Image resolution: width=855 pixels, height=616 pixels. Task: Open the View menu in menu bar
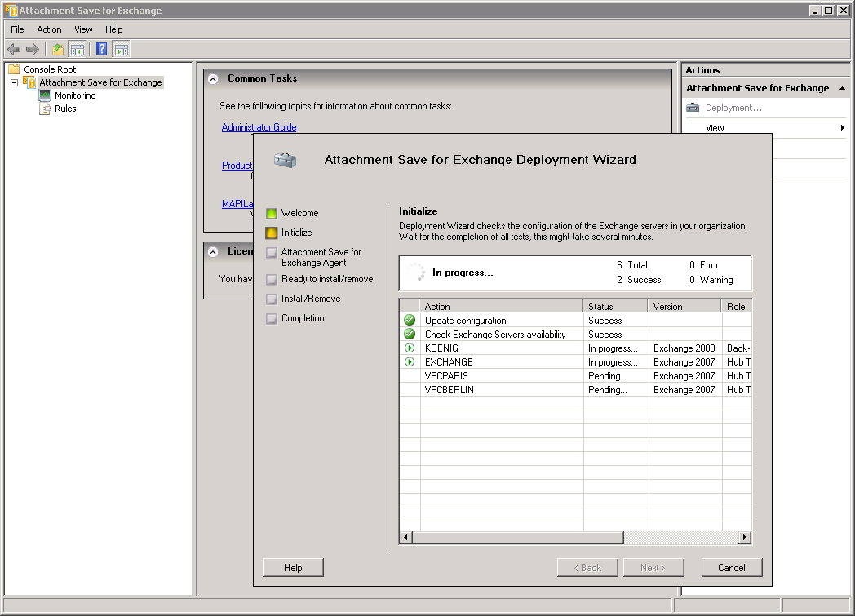[x=83, y=29]
